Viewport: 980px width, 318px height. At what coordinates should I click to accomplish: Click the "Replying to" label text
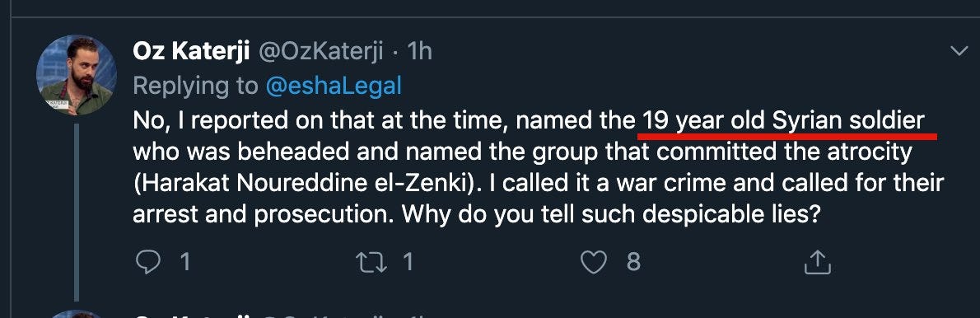(x=196, y=87)
